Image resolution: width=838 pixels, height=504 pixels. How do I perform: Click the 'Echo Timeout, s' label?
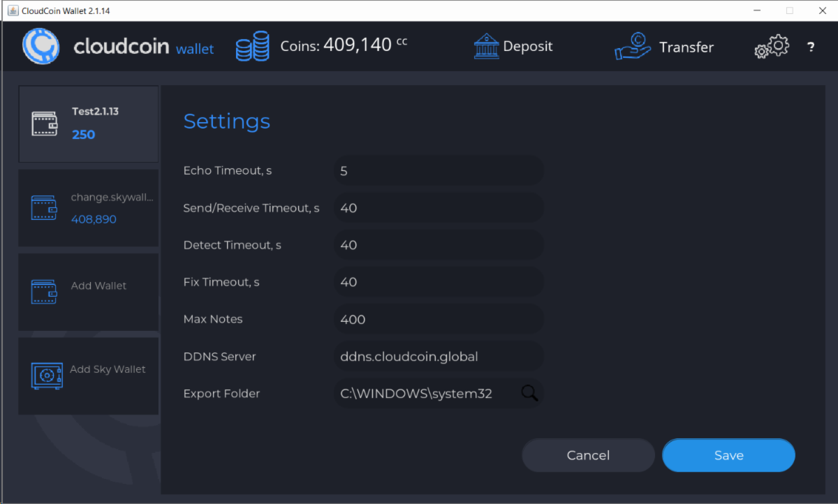pyautogui.click(x=228, y=170)
